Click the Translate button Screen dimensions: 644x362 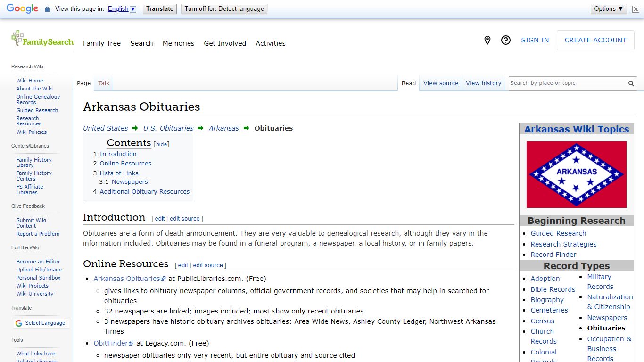pyautogui.click(x=160, y=9)
